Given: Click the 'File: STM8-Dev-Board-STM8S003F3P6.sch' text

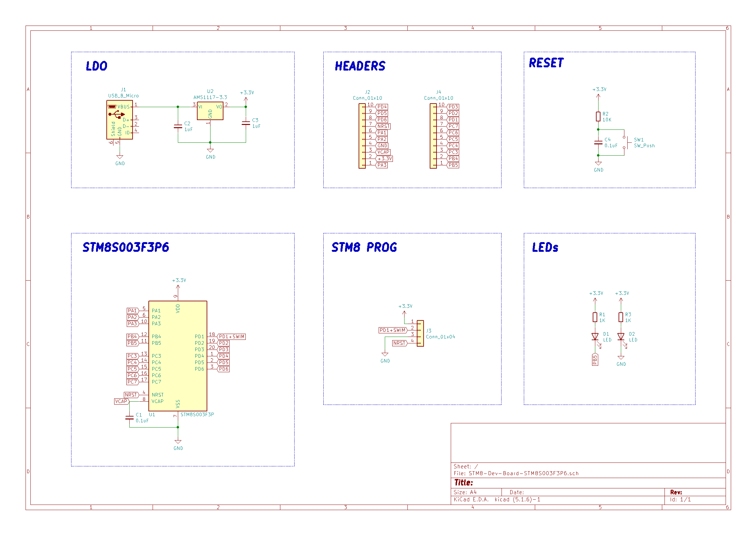Looking at the screenshot, I should pos(516,474).
